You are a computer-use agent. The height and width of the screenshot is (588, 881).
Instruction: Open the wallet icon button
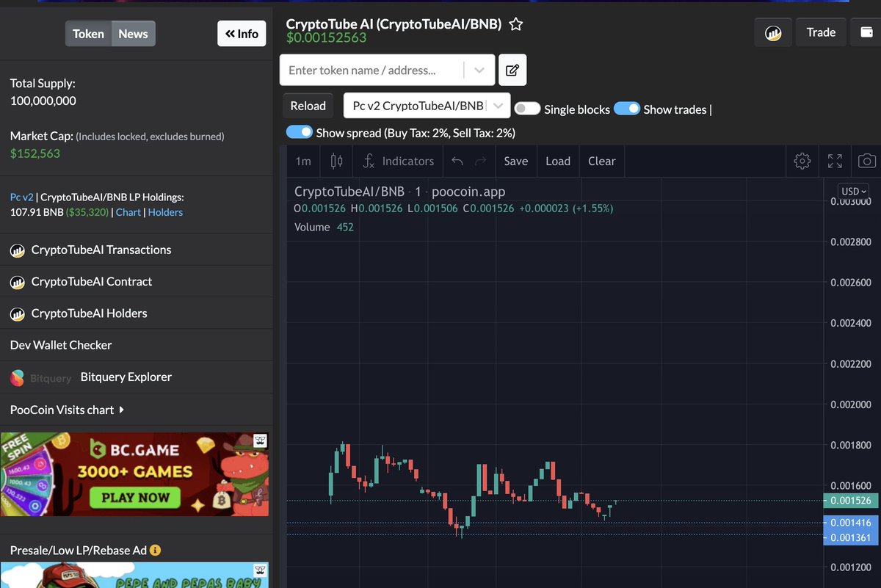[866, 33]
